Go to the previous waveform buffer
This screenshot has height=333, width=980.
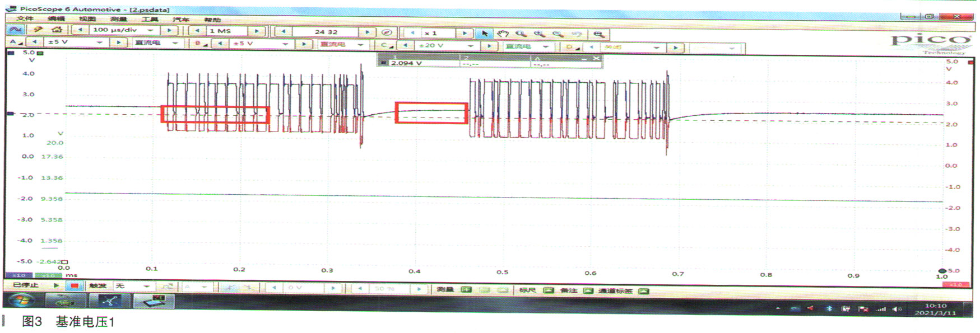283,32
